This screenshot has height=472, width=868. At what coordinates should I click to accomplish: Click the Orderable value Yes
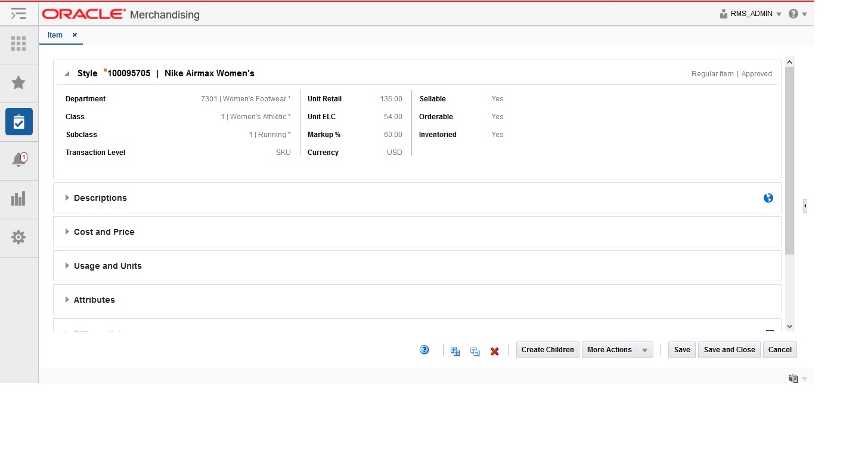tap(497, 117)
